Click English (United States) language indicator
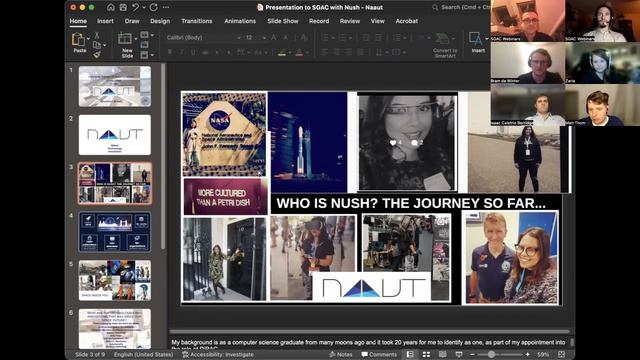The image size is (640, 360). pos(144,354)
